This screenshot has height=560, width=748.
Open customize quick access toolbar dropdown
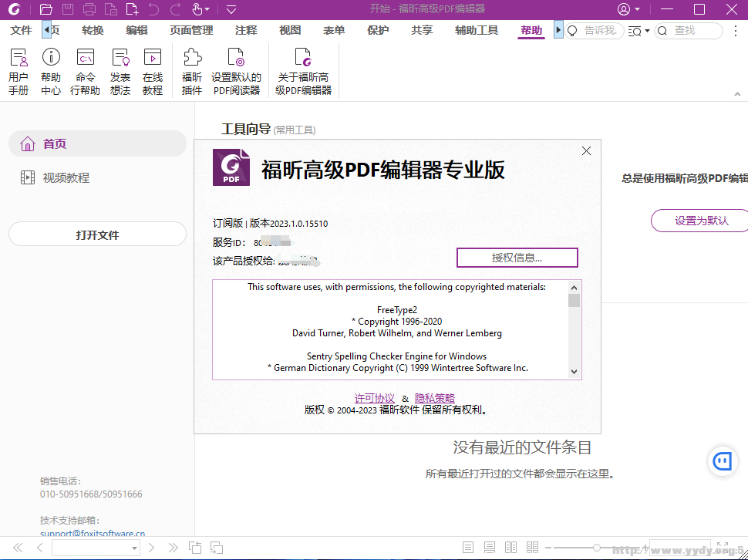point(231,9)
